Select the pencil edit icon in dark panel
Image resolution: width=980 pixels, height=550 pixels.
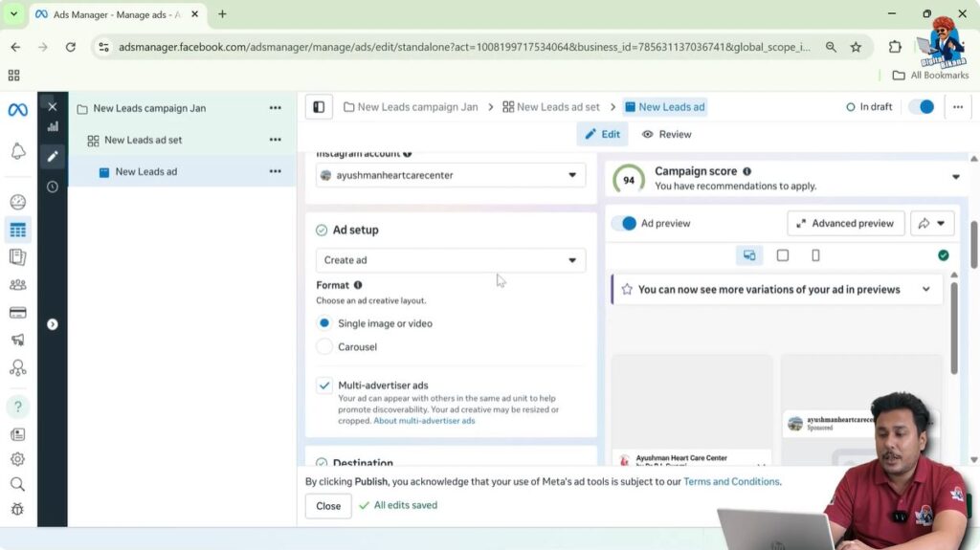[x=53, y=156]
